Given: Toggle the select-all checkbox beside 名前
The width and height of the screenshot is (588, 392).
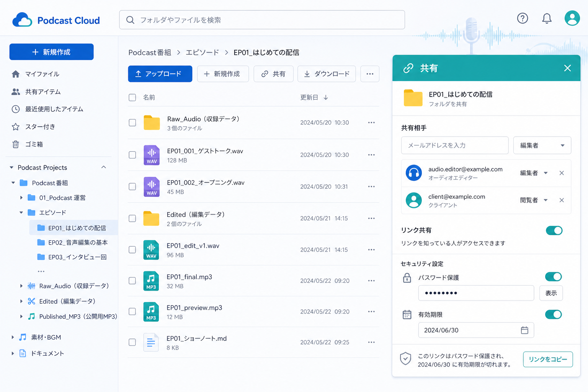Looking at the screenshot, I should (132, 98).
